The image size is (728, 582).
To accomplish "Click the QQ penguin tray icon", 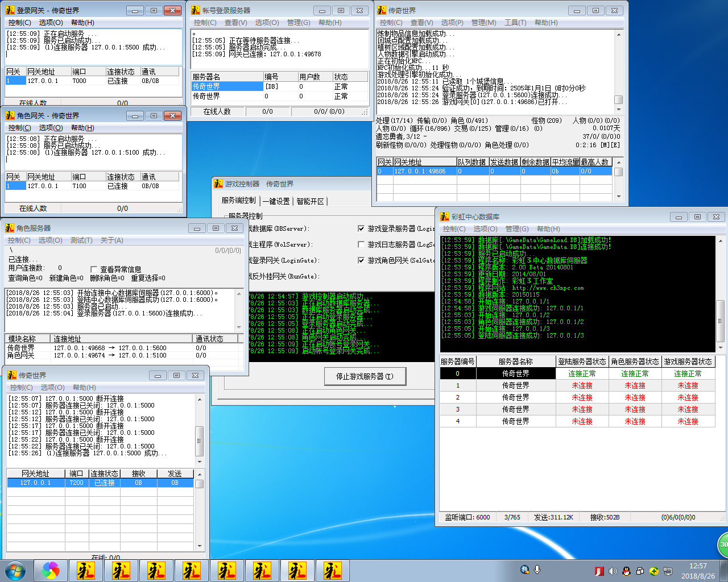I will [626, 571].
